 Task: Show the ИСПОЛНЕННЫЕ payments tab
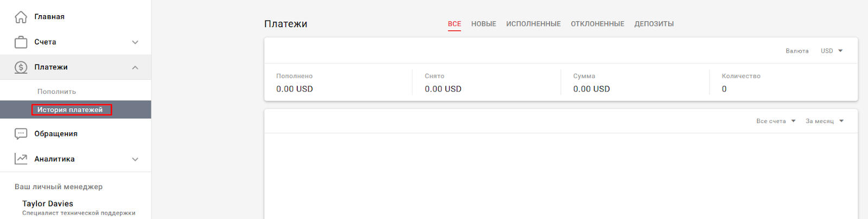(x=533, y=24)
